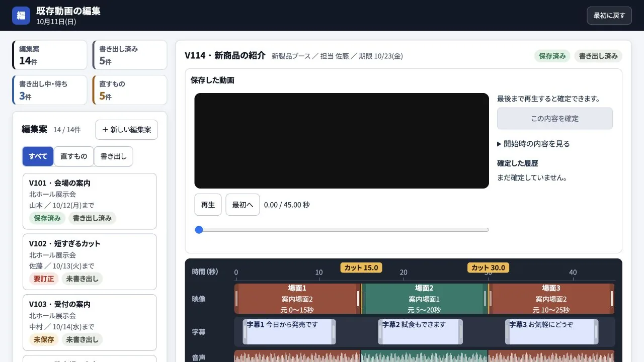
Task: Click the 0.00 / 45.00 秒 time readout
Action: [x=287, y=205]
